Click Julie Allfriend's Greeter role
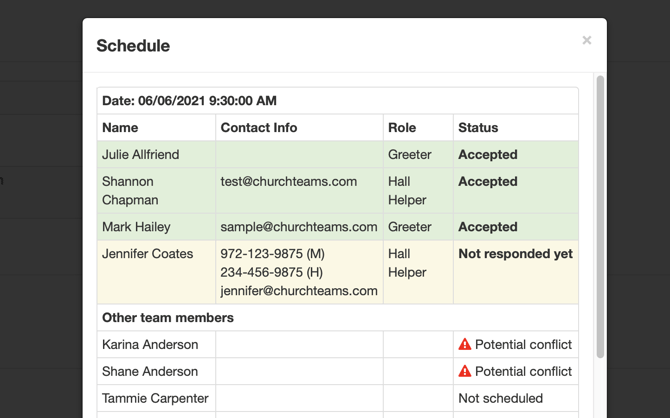The image size is (670, 418). point(410,155)
